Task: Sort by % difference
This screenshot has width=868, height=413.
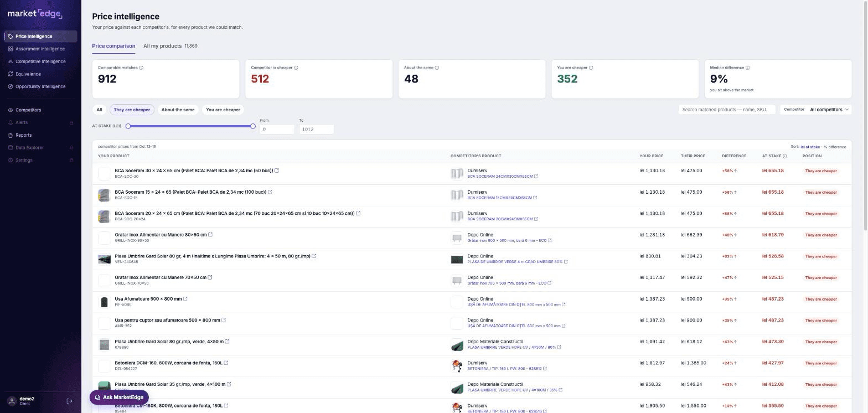Action: coord(835,147)
